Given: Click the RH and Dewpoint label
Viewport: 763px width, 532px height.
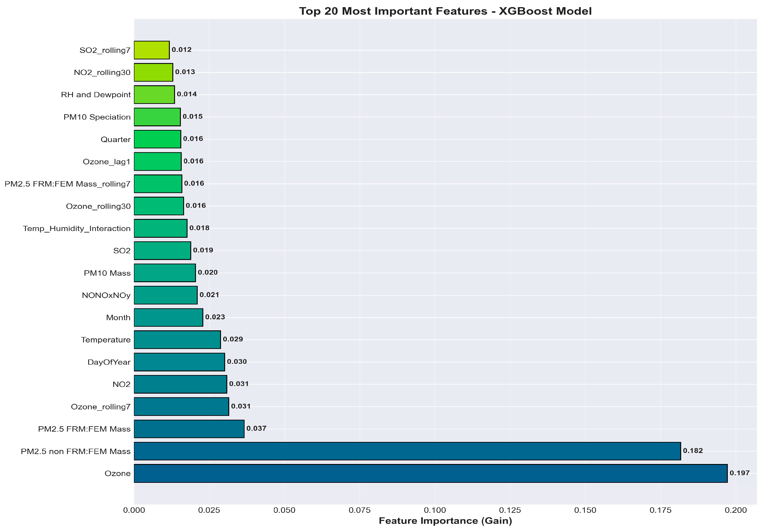Looking at the screenshot, I should tap(96, 95).
